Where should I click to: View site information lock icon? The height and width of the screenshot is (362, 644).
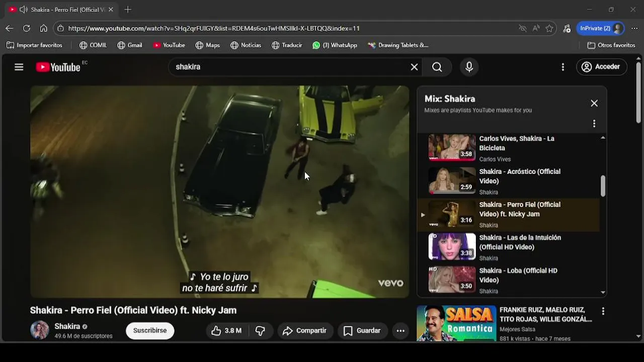[60, 29]
